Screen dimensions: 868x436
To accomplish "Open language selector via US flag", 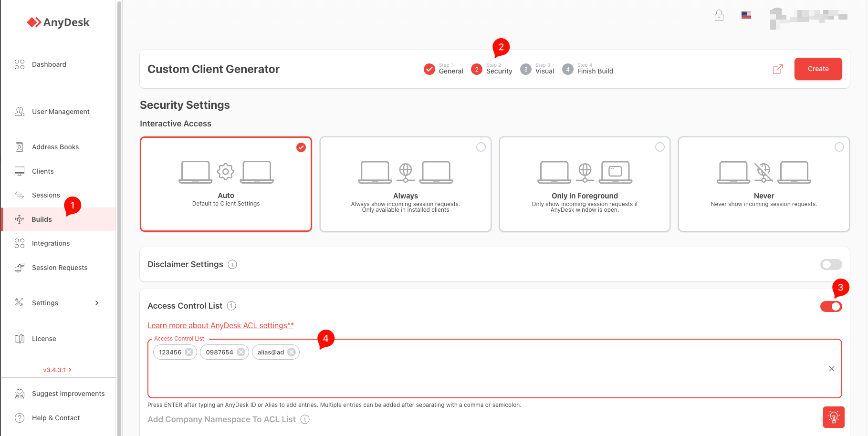I will click(746, 15).
